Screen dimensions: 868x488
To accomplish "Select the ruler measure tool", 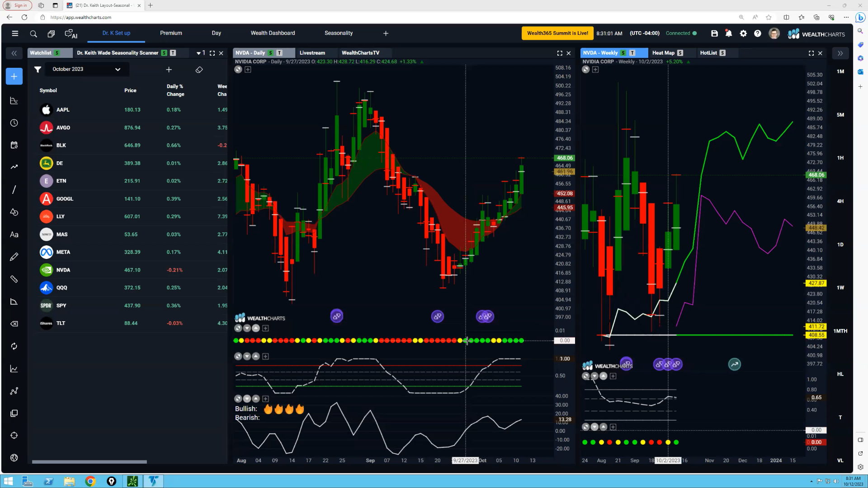I will pyautogui.click(x=14, y=279).
